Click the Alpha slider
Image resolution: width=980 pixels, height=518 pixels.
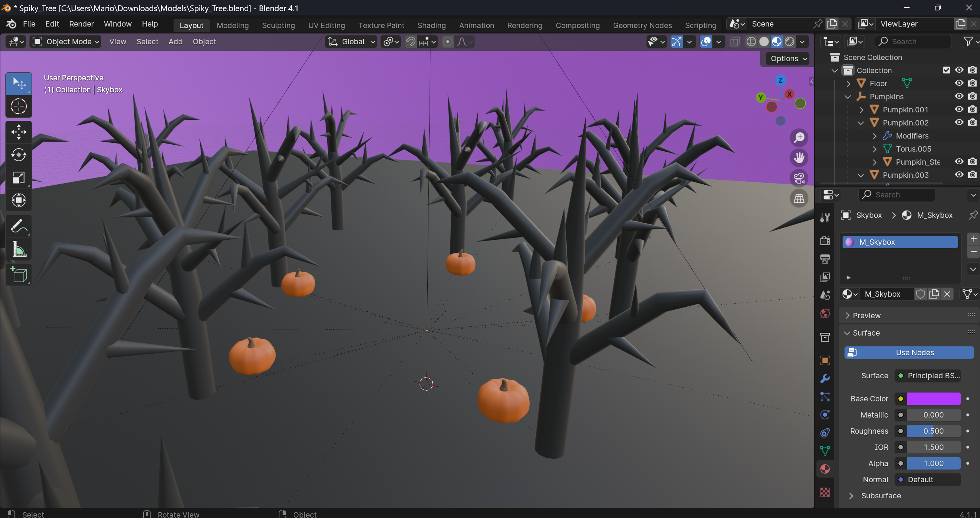tap(934, 463)
